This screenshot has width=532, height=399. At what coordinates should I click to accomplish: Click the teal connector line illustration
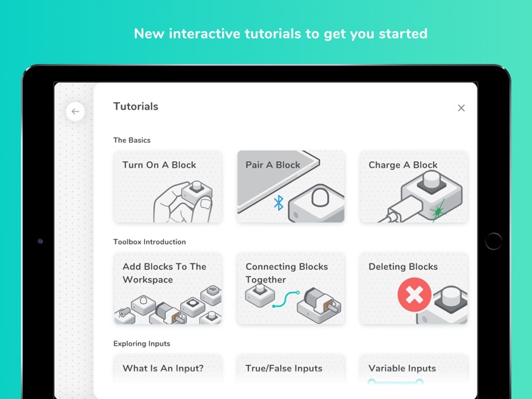286,299
